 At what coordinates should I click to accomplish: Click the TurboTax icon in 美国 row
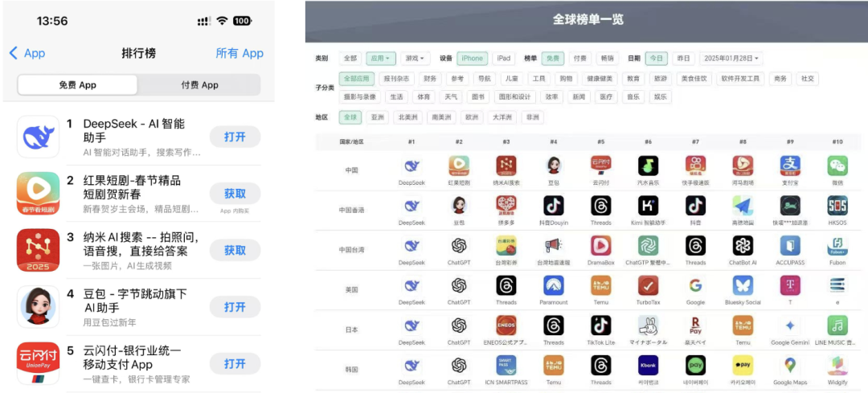648,285
